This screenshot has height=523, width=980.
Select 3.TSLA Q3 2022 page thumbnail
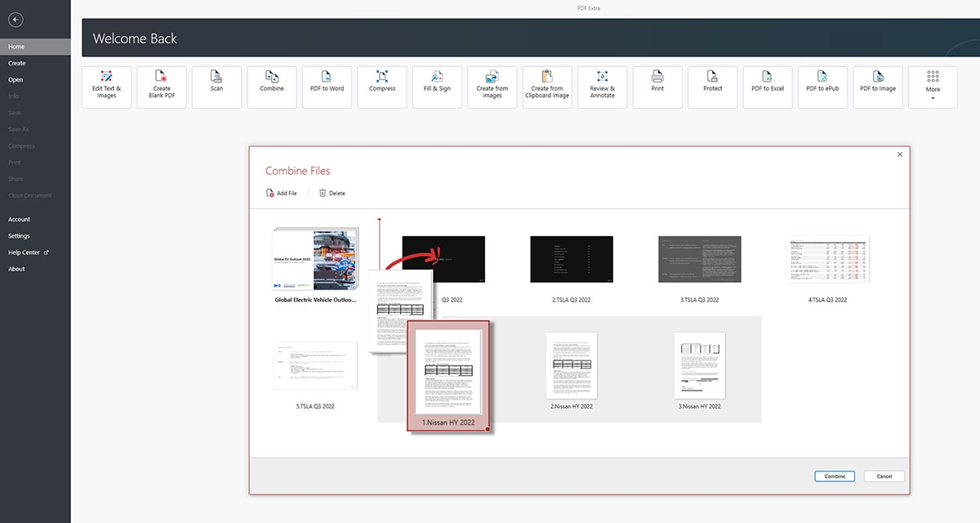coord(700,260)
